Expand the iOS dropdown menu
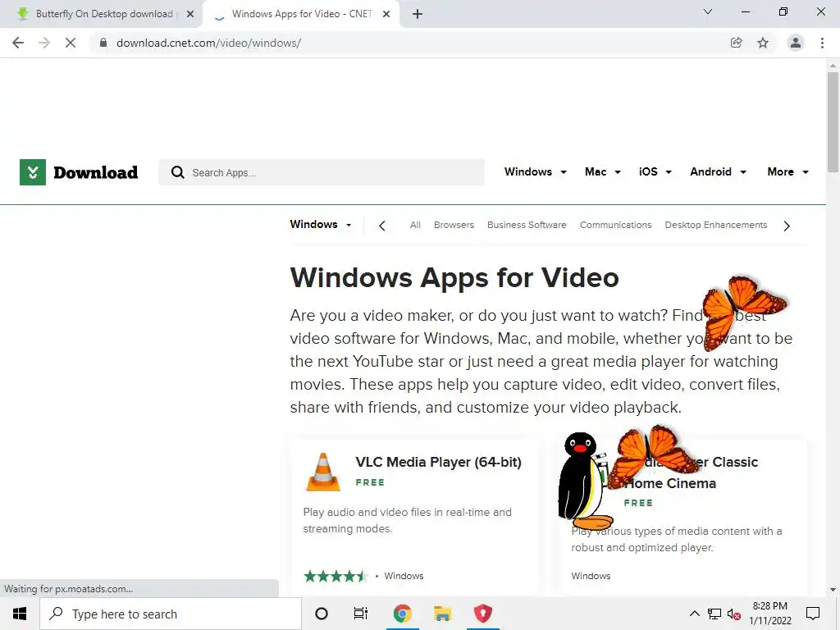 (x=655, y=172)
